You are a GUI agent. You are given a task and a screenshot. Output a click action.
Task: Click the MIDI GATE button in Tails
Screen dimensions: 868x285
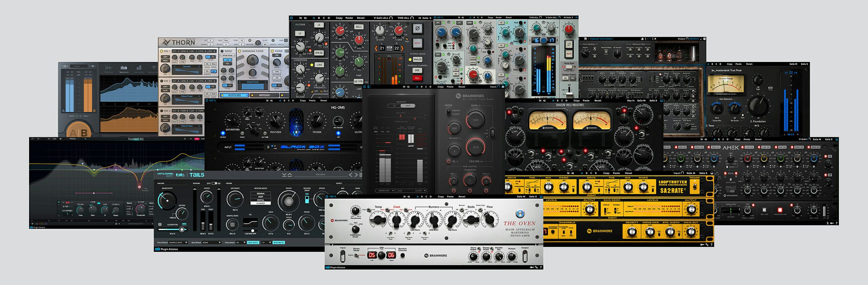pyautogui.click(x=254, y=243)
